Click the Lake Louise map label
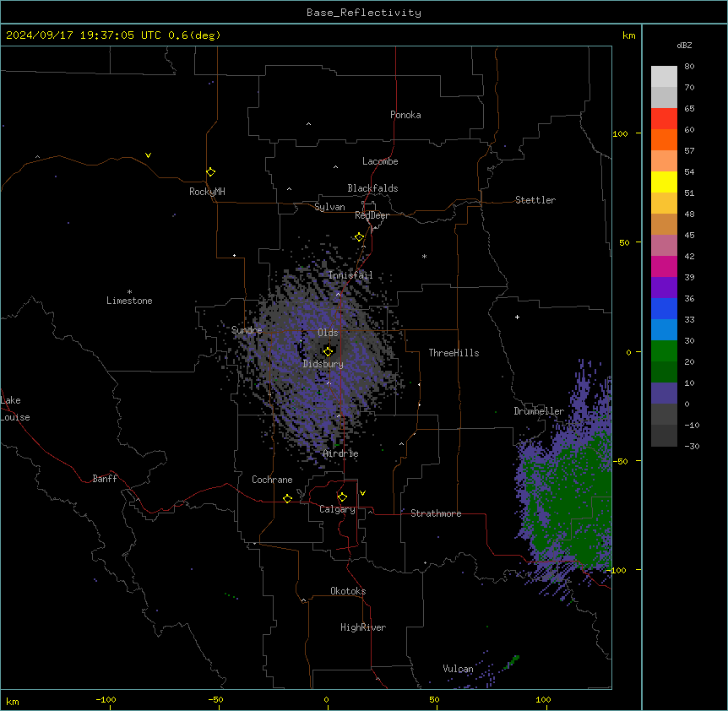The height and width of the screenshot is (711, 728). pos(15,409)
